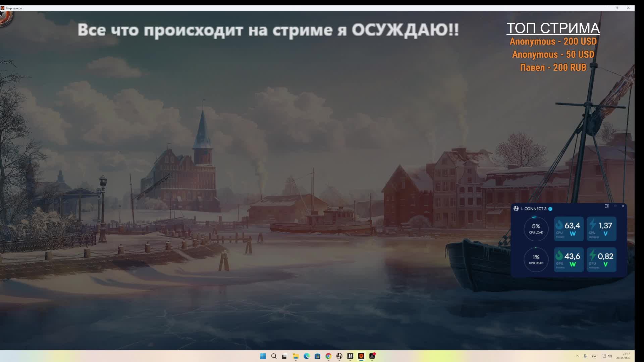Screen dimensions: 644x362
Task: Click the 'Павел - 200 RUB' donation entry
Action: tap(553, 67)
